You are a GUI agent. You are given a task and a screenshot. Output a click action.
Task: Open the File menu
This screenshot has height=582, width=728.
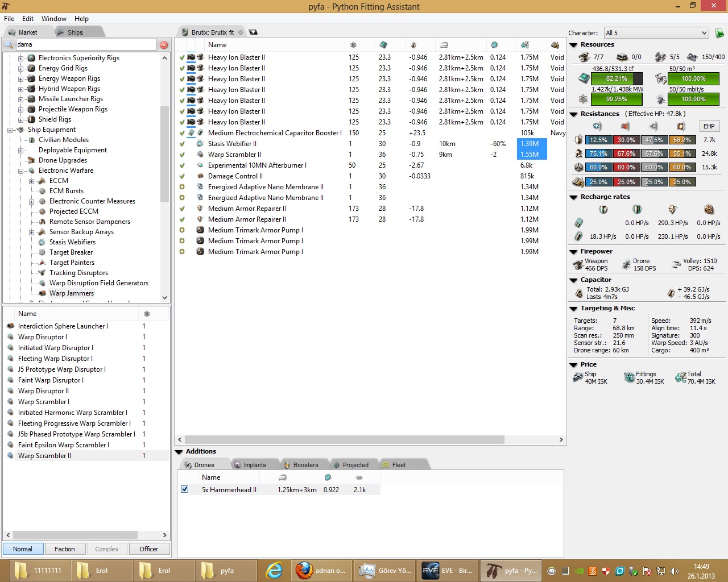click(x=9, y=19)
